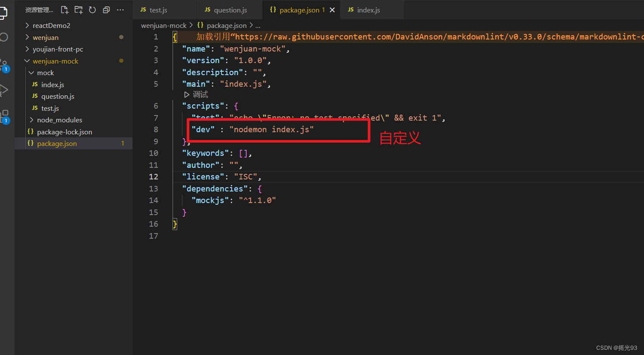Click the New Folder icon in explorer header

click(x=79, y=10)
